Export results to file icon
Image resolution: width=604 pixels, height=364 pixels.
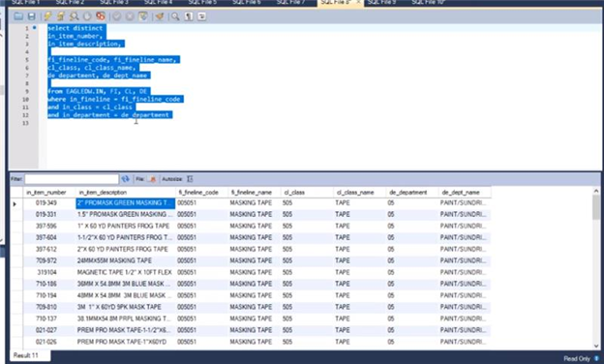(153, 179)
